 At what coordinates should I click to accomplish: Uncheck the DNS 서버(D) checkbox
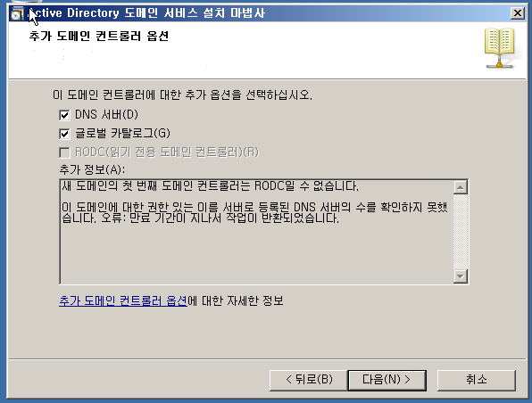point(64,115)
